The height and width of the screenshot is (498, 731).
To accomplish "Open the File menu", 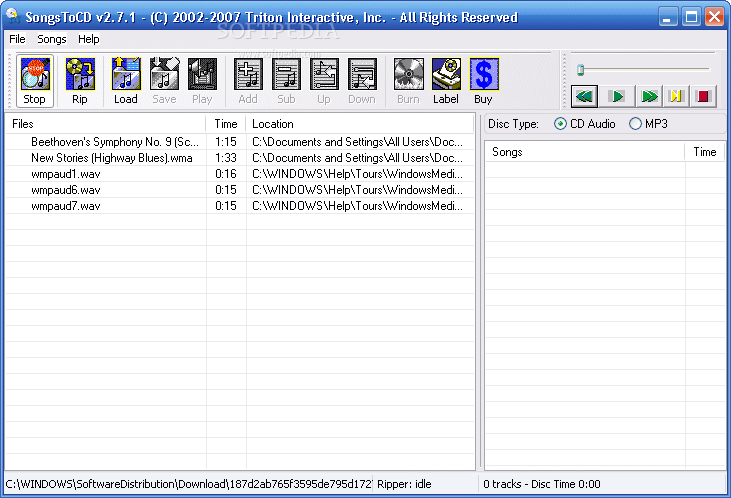I will pos(17,39).
